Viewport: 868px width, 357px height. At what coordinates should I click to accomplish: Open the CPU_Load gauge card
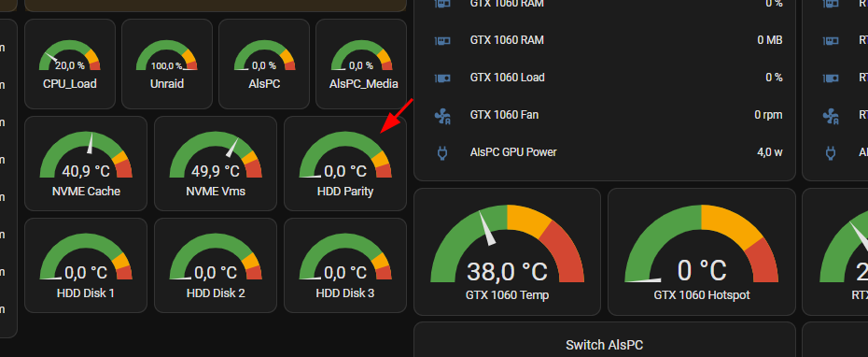[x=70, y=64]
